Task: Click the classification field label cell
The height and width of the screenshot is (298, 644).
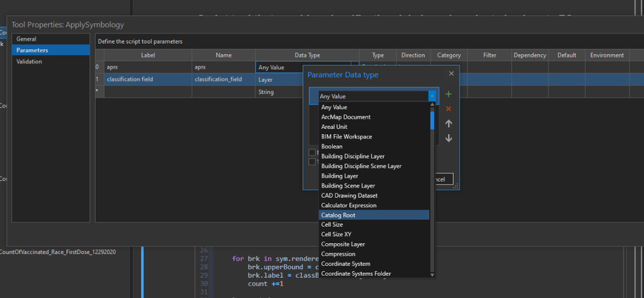Action: (x=148, y=79)
